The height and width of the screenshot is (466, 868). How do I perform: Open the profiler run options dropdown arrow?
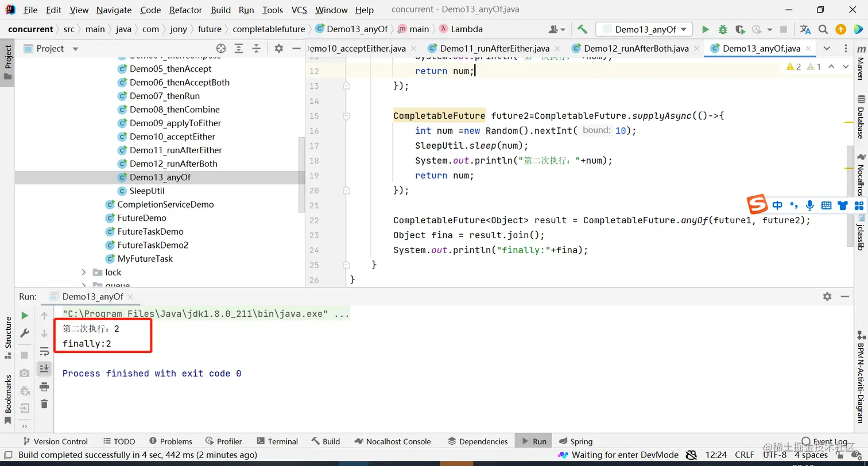pos(769,29)
